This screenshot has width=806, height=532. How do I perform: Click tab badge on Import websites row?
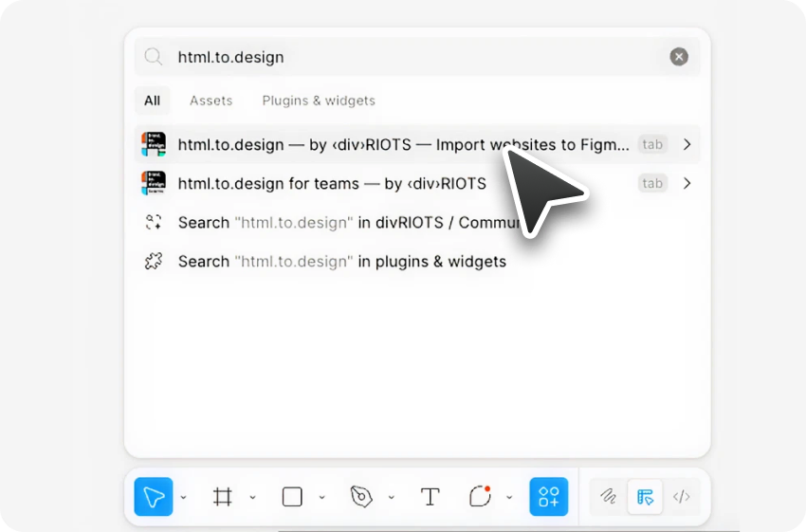pyautogui.click(x=652, y=144)
